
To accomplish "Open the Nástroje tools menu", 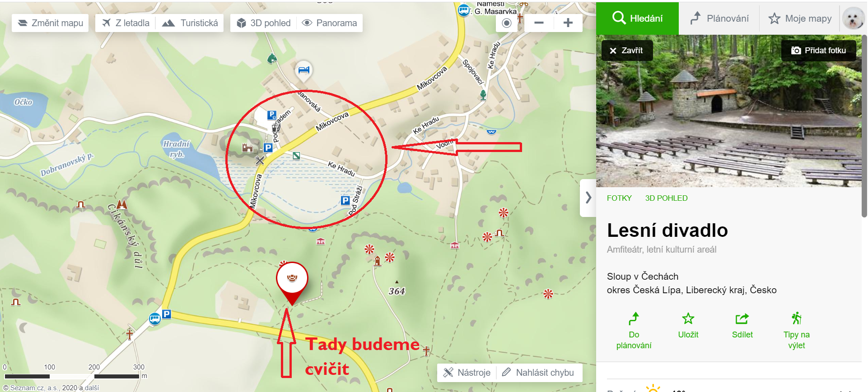I will [x=467, y=373].
